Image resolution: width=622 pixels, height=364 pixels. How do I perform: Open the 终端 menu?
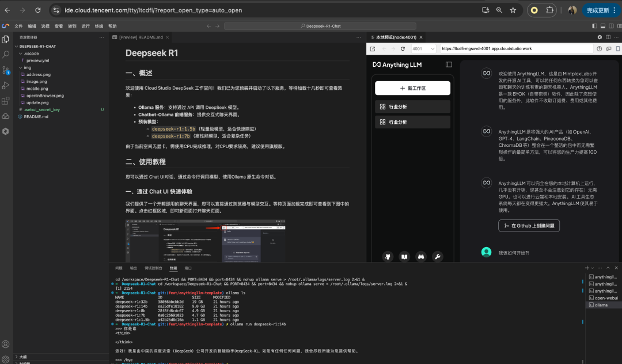pos(99,26)
